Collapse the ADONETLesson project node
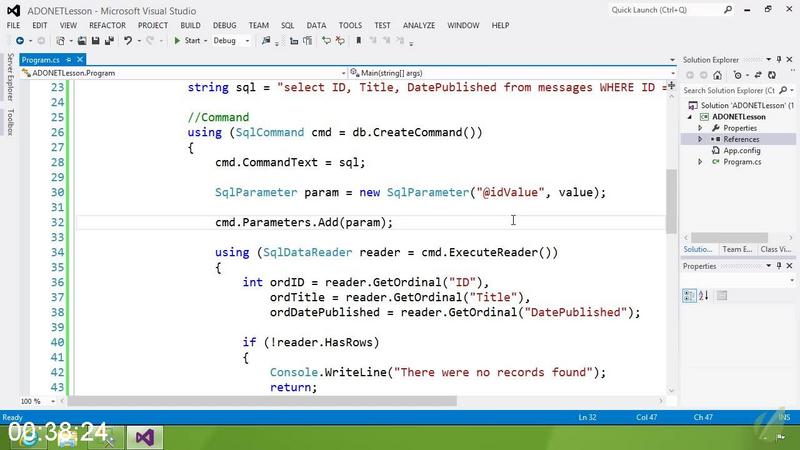The width and height of the screenshot is (800, 450). (690, 117)
